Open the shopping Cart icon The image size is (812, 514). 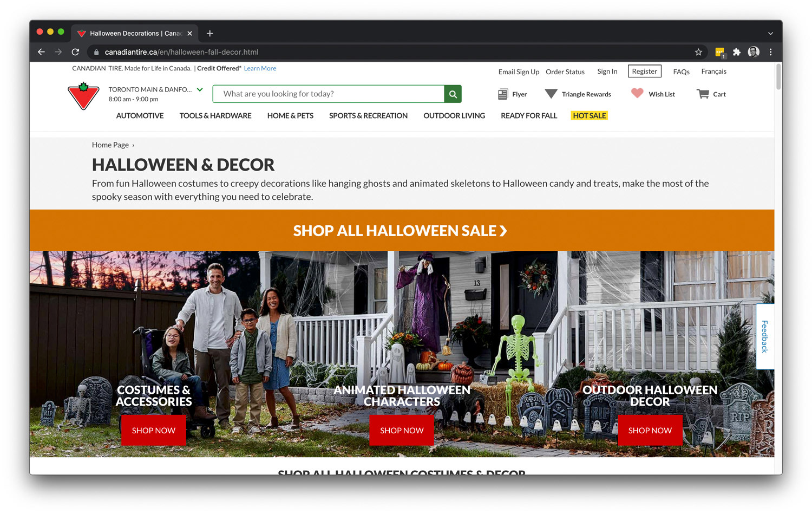point(703,94)
